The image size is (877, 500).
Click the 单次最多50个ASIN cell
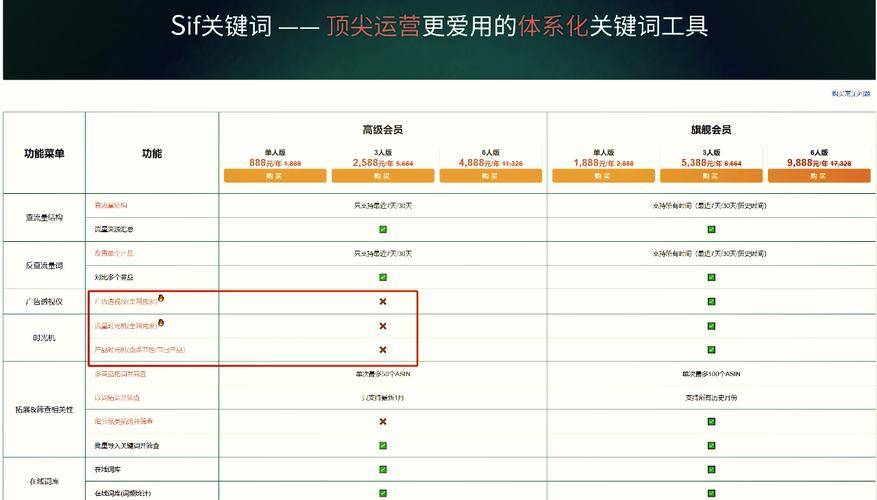click(x=383, y=374)
